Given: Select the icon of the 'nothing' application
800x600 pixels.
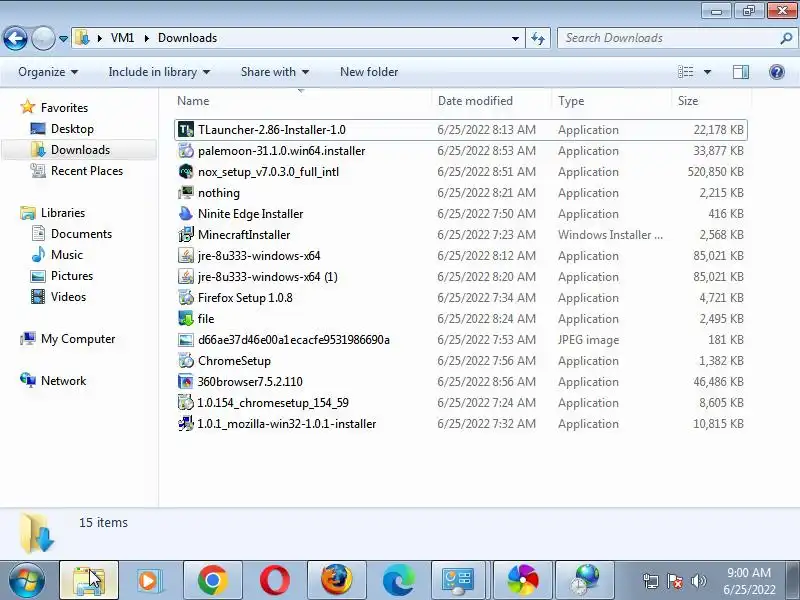Looking at the screenshot, I should [186, 192].
